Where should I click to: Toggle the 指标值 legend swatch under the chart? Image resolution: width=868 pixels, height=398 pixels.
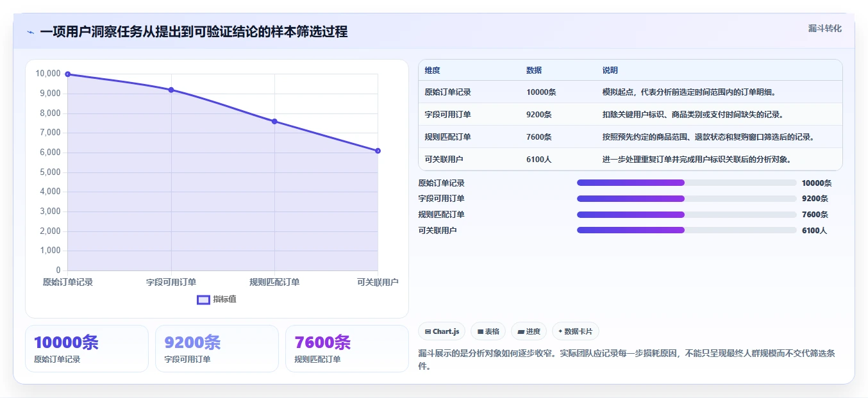point(203,299)
